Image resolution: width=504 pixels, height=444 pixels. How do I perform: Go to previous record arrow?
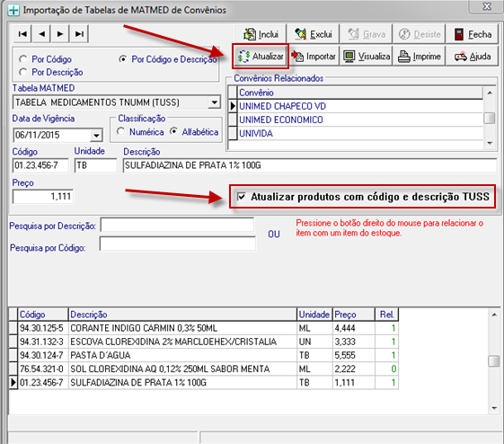pos(41,34)
